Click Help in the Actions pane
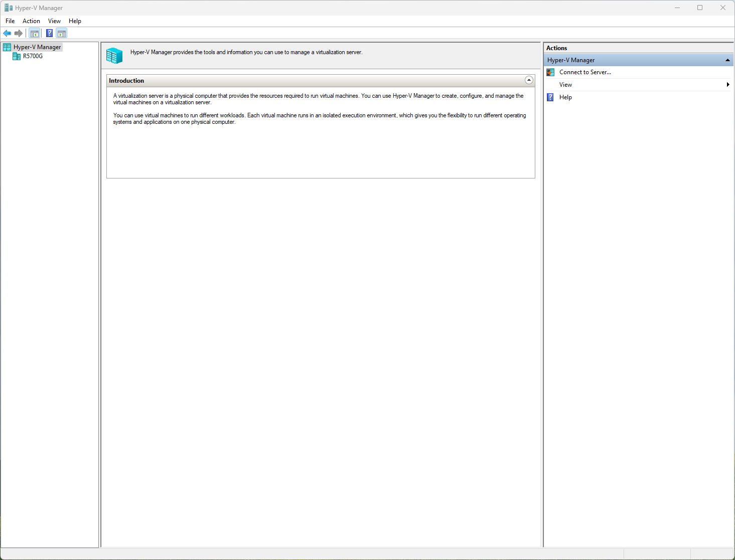Image resolution: width=735 pixels, height=560 pixels. (565, 97)
